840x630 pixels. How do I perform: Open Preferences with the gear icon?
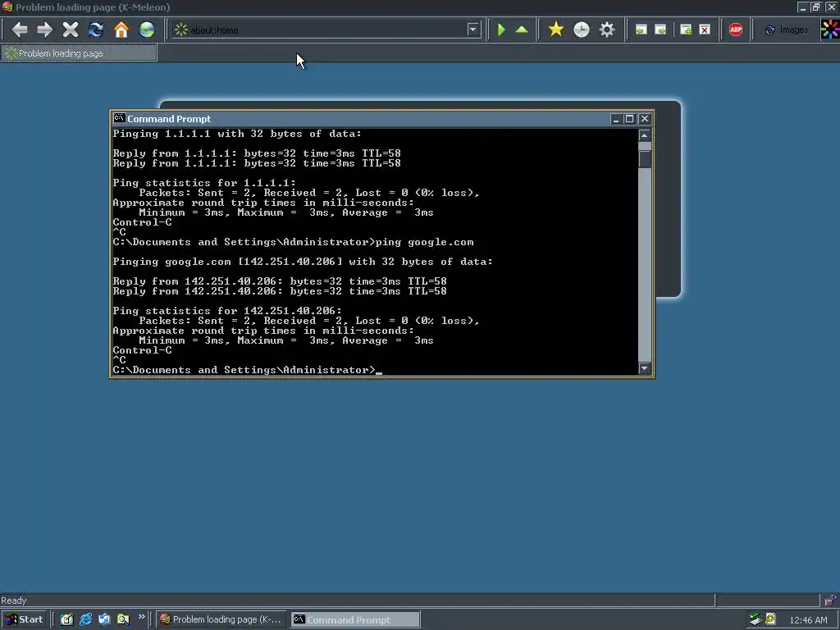[x=607, y=30]
